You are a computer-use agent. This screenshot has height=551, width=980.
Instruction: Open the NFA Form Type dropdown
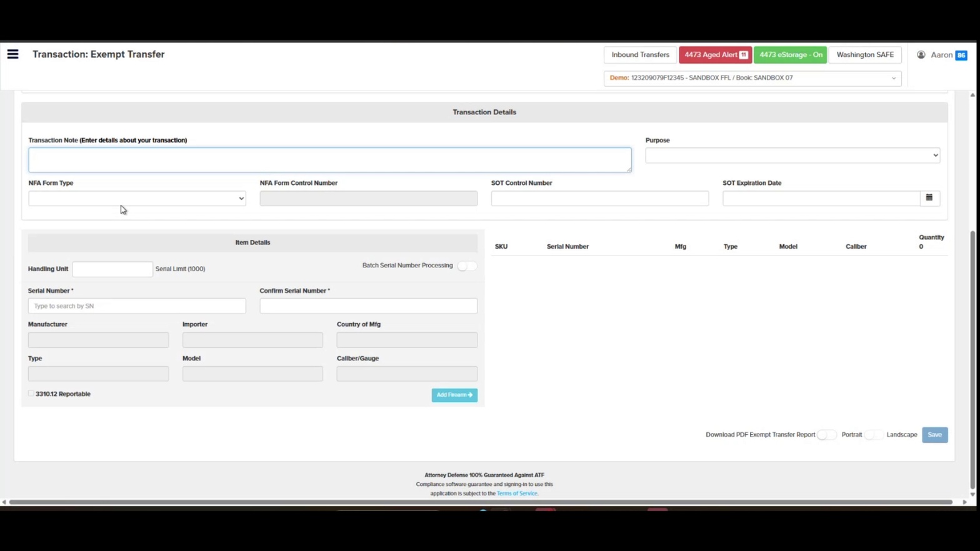point(137,199)
